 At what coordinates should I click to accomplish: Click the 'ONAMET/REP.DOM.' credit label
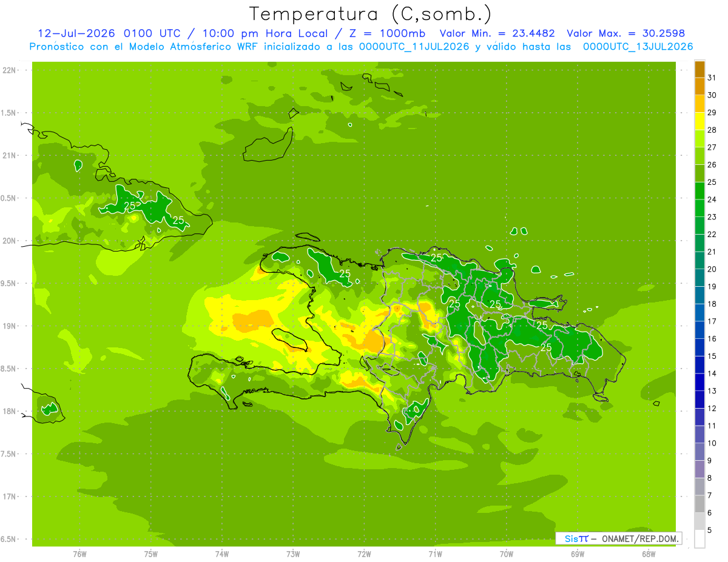tap(640, 538)
